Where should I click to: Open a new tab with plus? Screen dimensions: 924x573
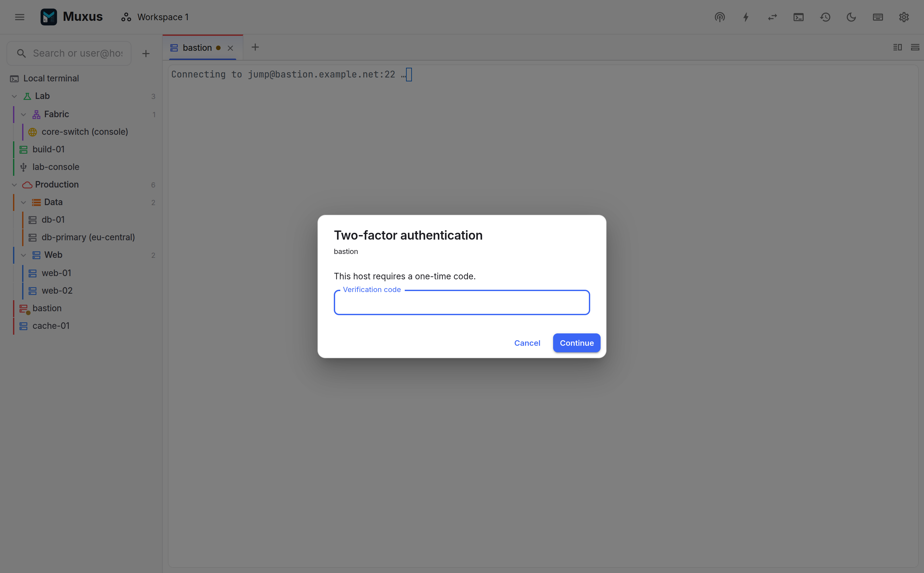click(255, 47)
